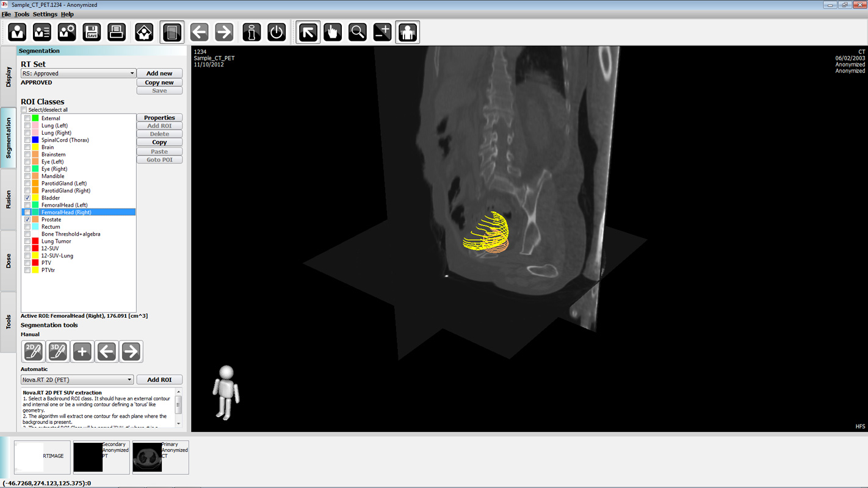Open the Help menu
This screenshot has width=868, height=488.
(x=67, y=14)
